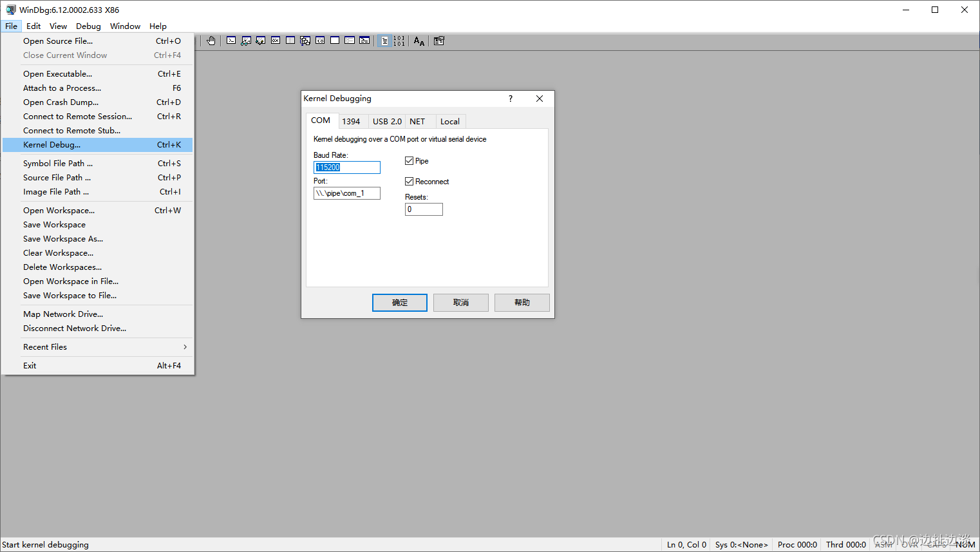Screen dimensions: 980x552
Task: Select Disconnect Network Drive menu item
Action: 98,328
